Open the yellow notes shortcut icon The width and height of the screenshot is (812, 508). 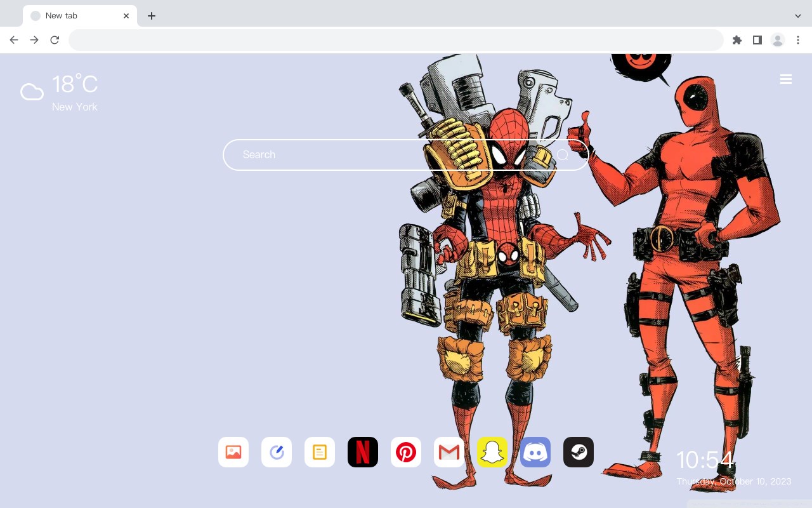pos(320,452)
